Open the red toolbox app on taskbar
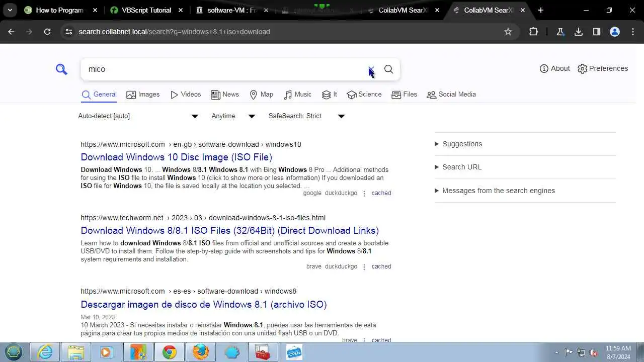The height and width of the screenshot is (362, 644). (x=263, y=352)
